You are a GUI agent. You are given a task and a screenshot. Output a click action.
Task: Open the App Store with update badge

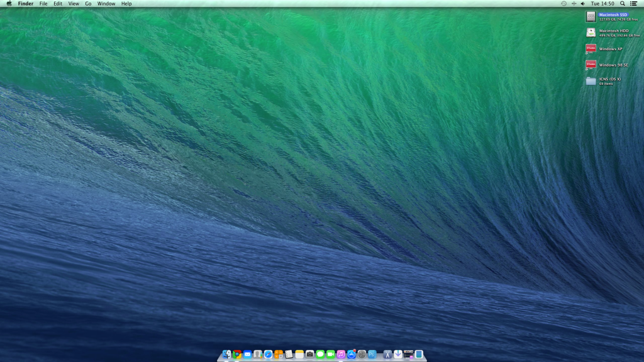pyautogui.click(x=351, y=354)
